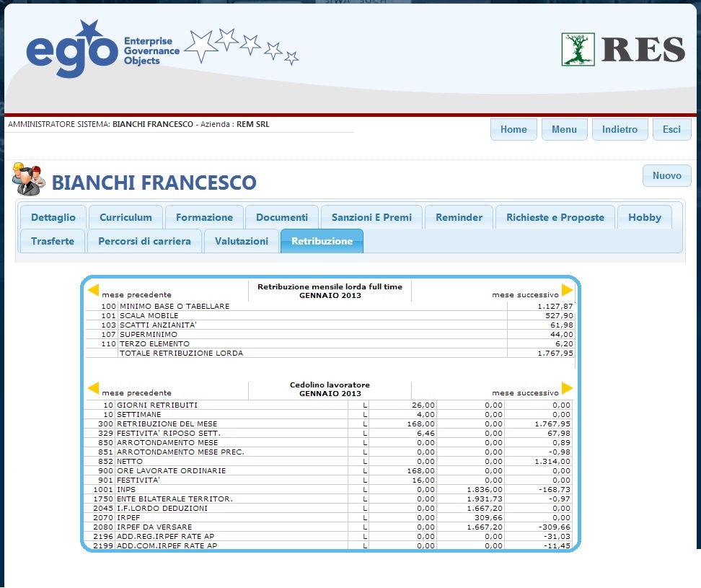Click the 'ADD.COM.IRPEF RATE AP' row label

[x=167, y=546]
